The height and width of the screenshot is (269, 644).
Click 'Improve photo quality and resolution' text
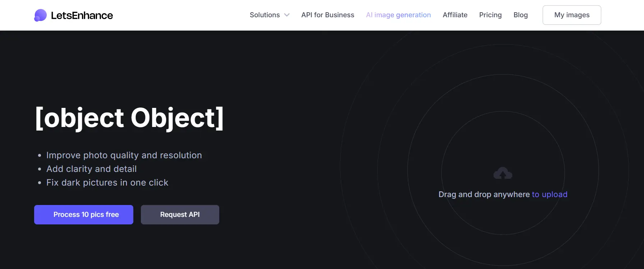point(124,155)
